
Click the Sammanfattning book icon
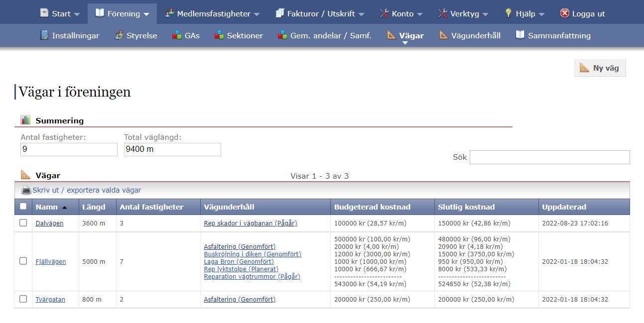pyautogui.click(x=520, y=35)
